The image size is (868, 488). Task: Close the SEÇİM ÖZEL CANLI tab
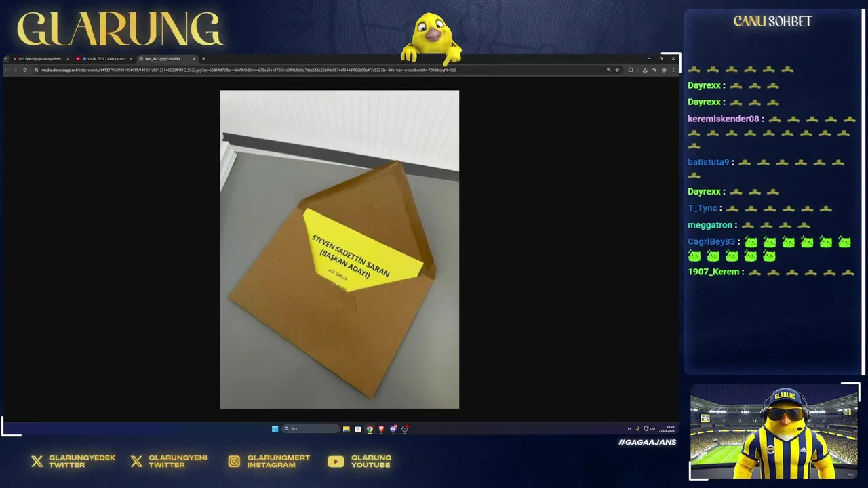pyautogui.click(x=131, y=59)
